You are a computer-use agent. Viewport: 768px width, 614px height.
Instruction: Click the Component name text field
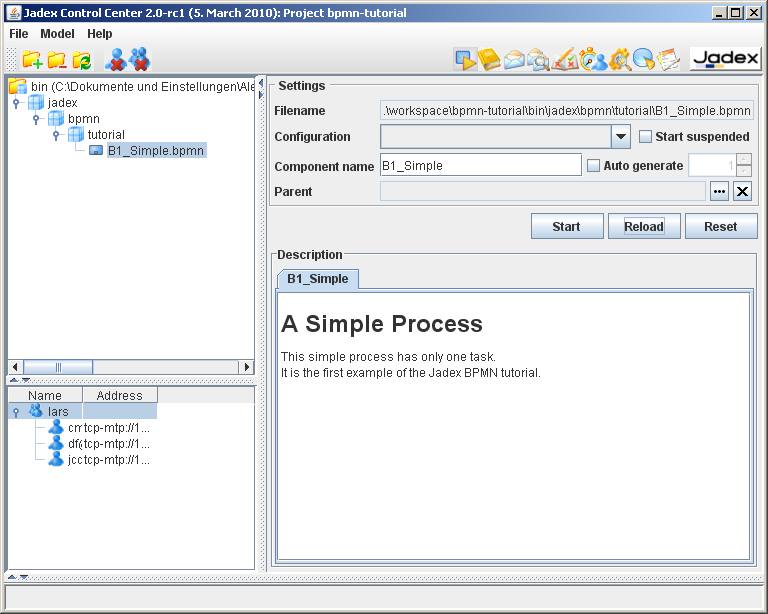tap(480, 166)
